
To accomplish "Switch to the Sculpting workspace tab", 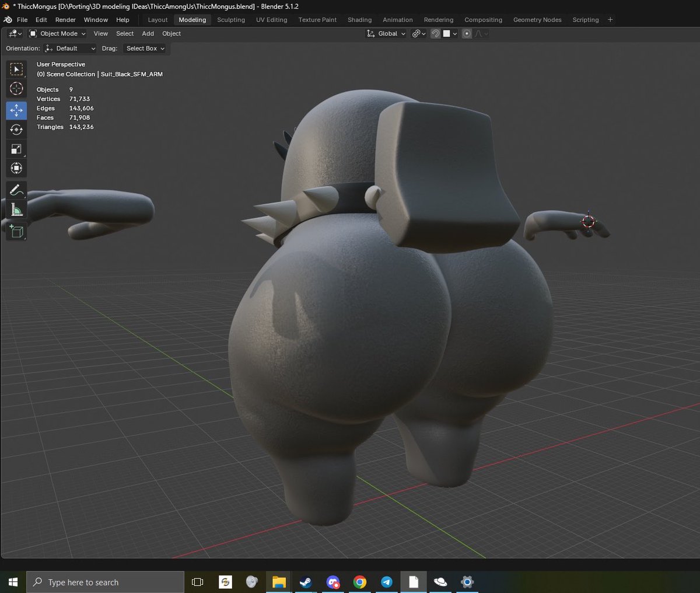I will (231, 20).
